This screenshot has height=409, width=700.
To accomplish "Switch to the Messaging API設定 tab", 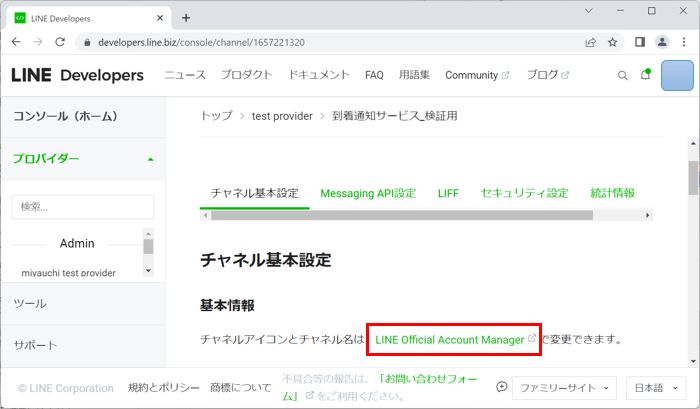I will click(x=368, y=193).
